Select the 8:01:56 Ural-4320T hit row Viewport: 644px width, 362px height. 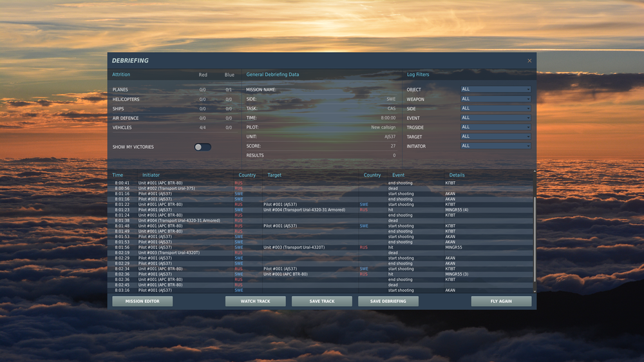pos(321,247)
